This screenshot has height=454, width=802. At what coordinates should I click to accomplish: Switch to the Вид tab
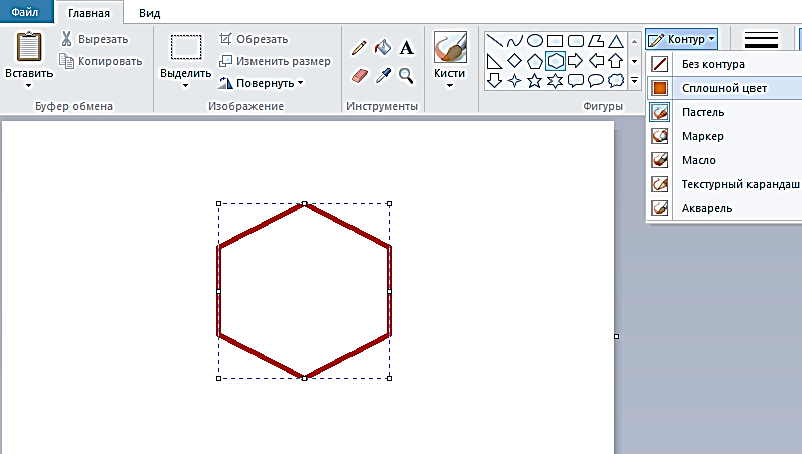pos(149,13)
